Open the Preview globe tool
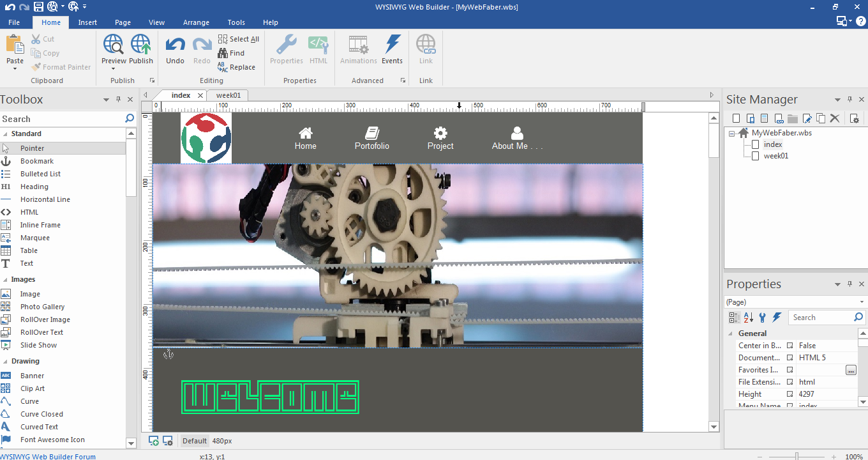The image size is (868, 460). [x=114, y=44]
